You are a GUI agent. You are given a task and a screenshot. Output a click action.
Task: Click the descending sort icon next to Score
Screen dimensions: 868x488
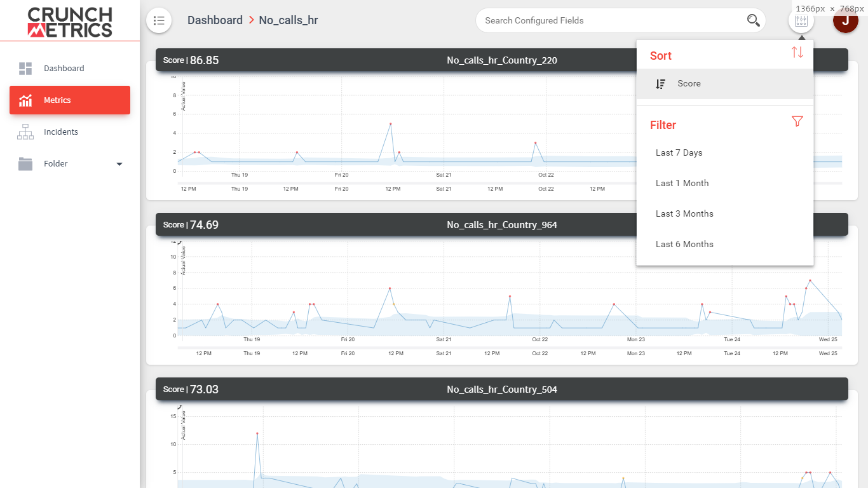(x=661, y=84)
